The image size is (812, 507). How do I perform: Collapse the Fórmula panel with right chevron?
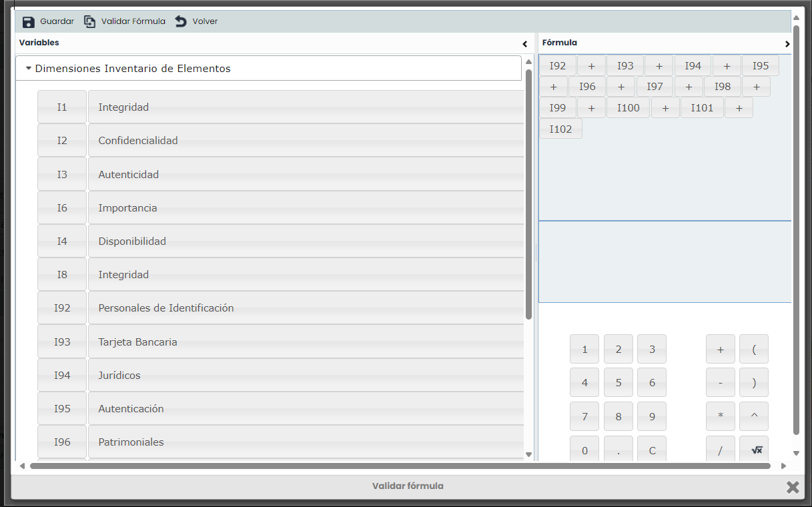[787, 43]
